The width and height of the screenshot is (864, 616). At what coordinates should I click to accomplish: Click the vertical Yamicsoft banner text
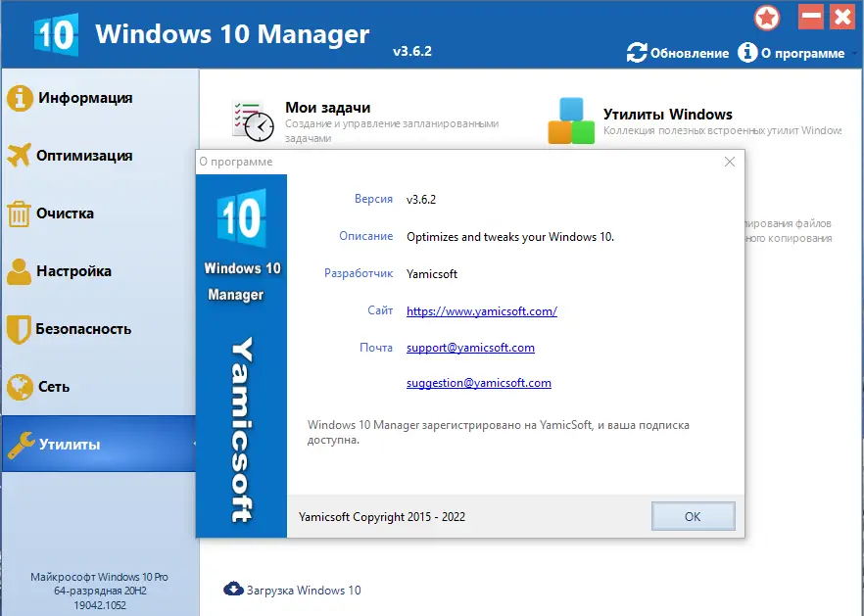click(241, 429)
